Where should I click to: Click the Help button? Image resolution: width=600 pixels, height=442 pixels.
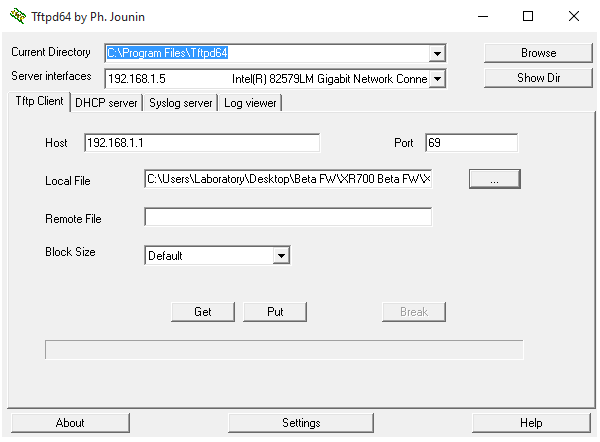531,423
